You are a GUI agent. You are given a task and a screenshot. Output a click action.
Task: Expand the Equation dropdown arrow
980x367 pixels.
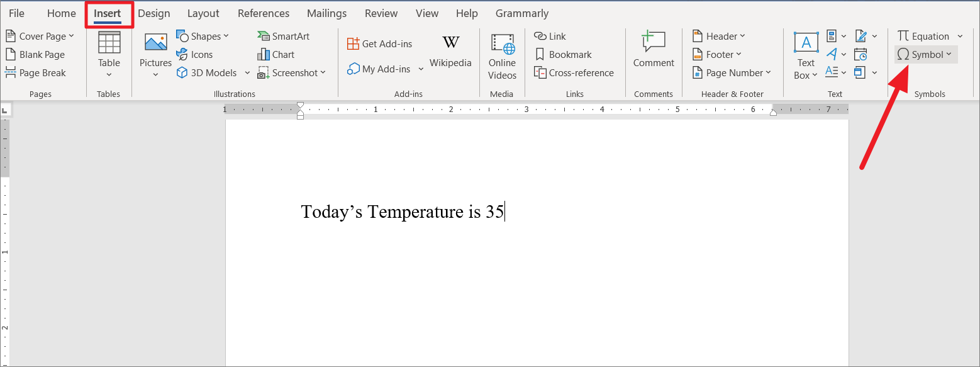click(959, 36)
